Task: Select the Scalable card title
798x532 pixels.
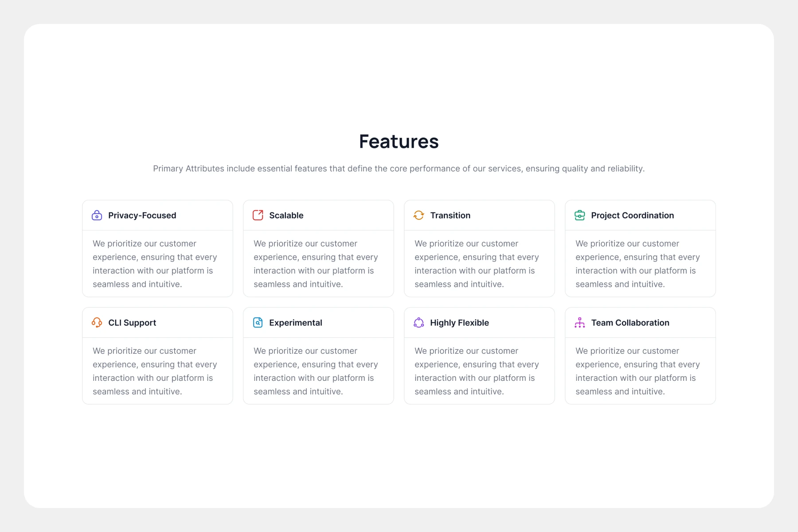Action: [286, 215]
